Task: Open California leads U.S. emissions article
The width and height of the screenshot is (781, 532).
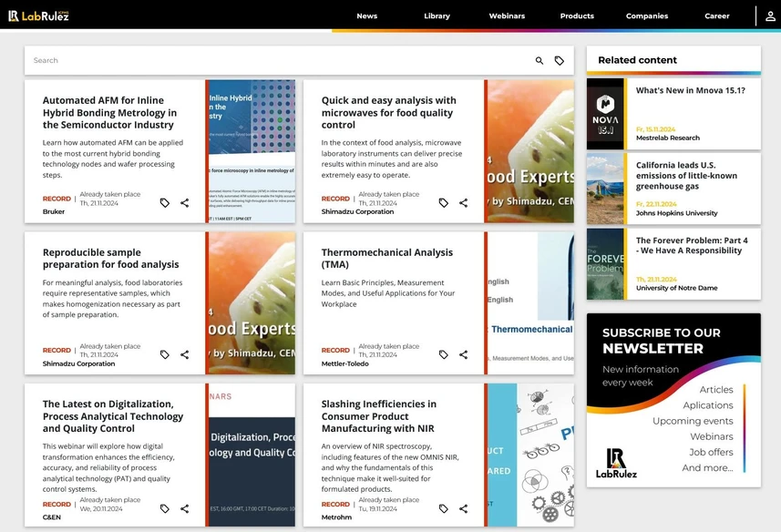Action: (x=686, y=176)
